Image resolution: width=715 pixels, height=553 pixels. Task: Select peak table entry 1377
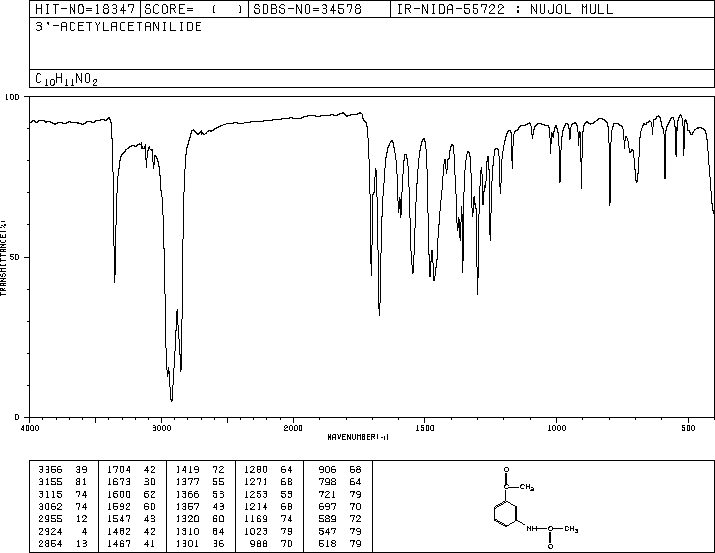[201, 482]
